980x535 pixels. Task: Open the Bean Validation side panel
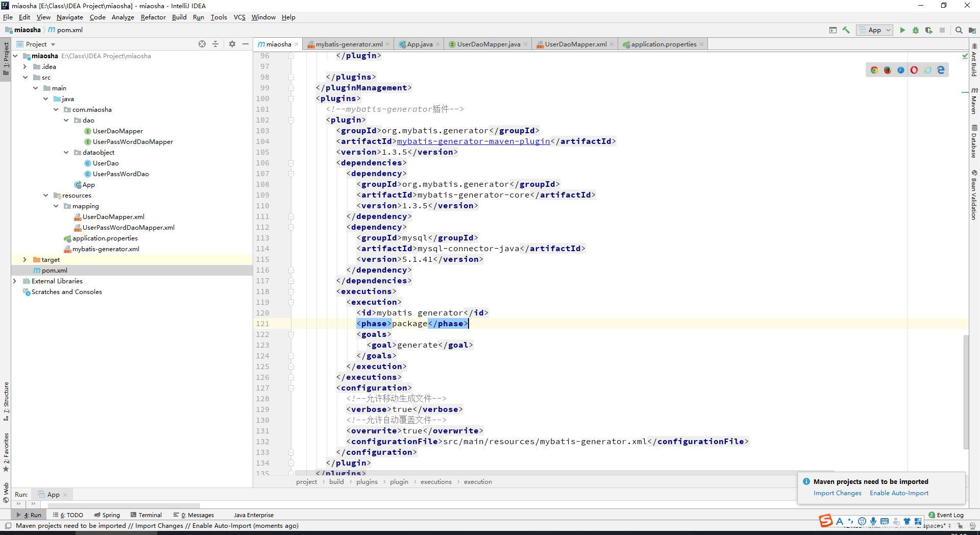point(974,195)
